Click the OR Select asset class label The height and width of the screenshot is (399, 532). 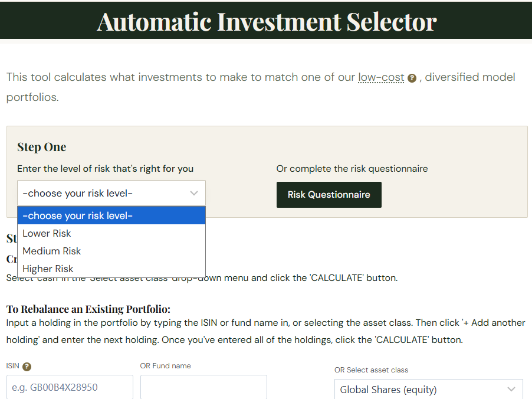point(371,370)
